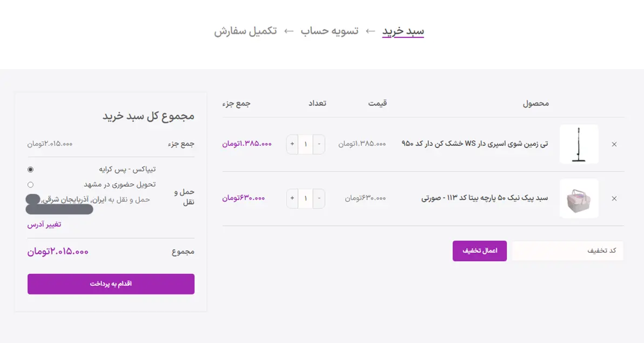Remove the pink picnic basket with its X icon

coord(614,198)
